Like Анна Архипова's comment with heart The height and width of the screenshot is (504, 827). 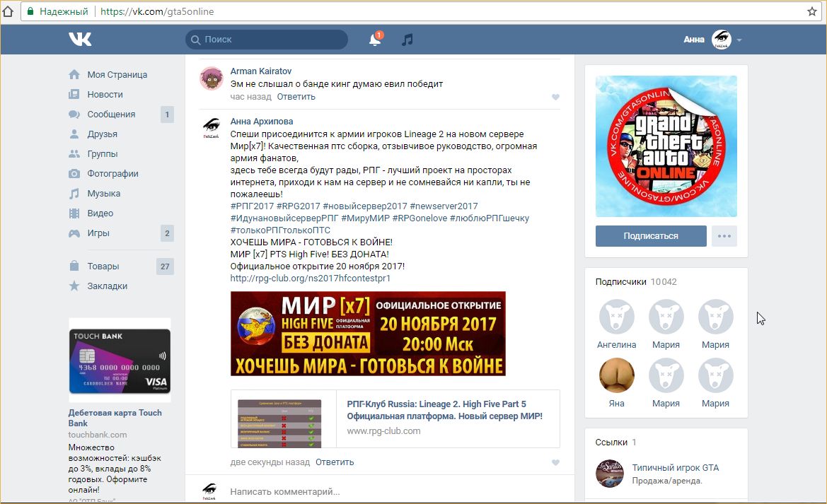pos(555,462)
